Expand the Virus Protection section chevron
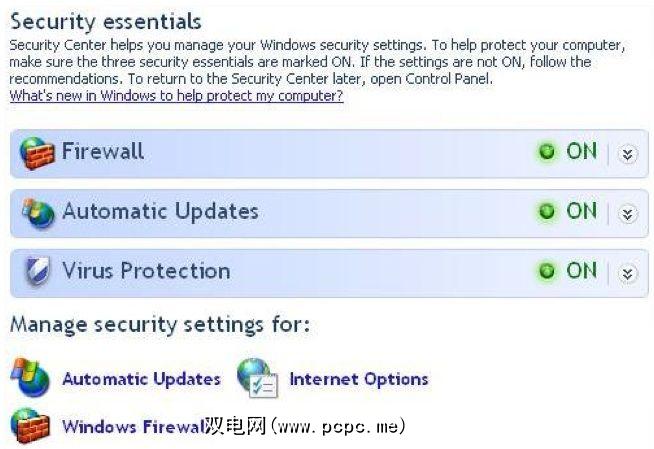 [627, 272]
